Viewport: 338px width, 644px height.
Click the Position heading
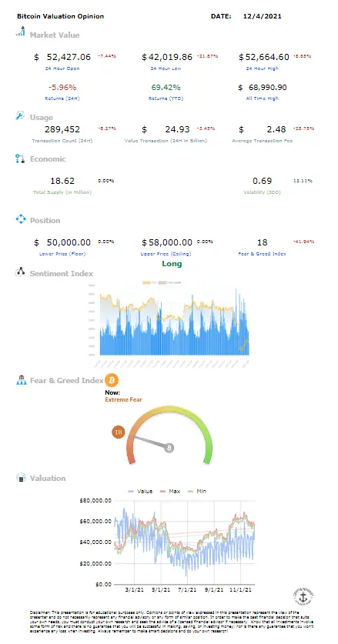point(45,221)
